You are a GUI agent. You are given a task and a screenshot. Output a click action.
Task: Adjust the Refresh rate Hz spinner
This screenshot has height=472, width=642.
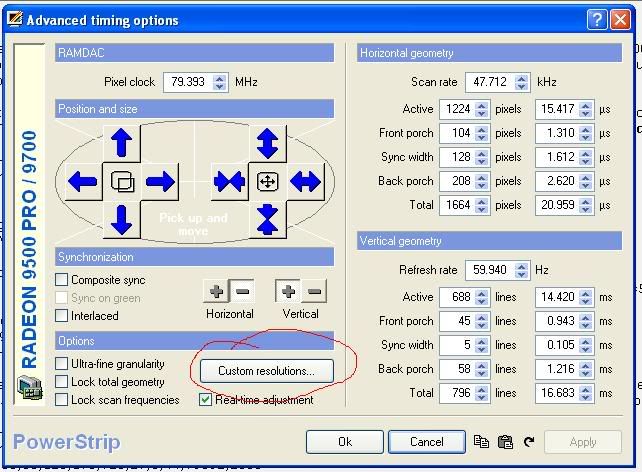coord(521,270)
